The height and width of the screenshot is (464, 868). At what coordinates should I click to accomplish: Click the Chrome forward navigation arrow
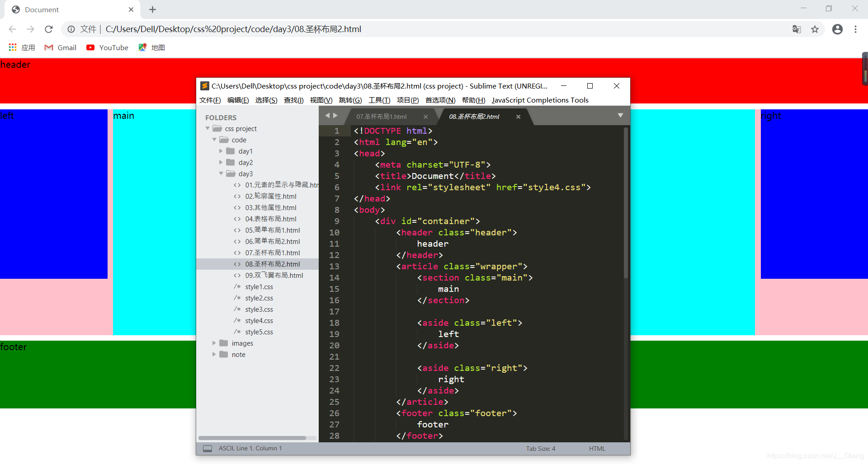pyautogui.click(x=30, y=29)
